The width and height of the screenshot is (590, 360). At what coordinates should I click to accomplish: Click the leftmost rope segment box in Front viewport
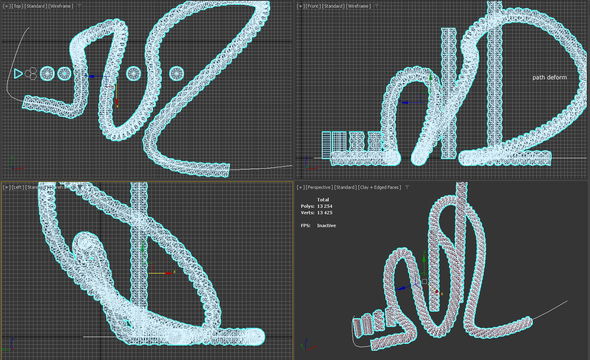(x=326, y=145)
